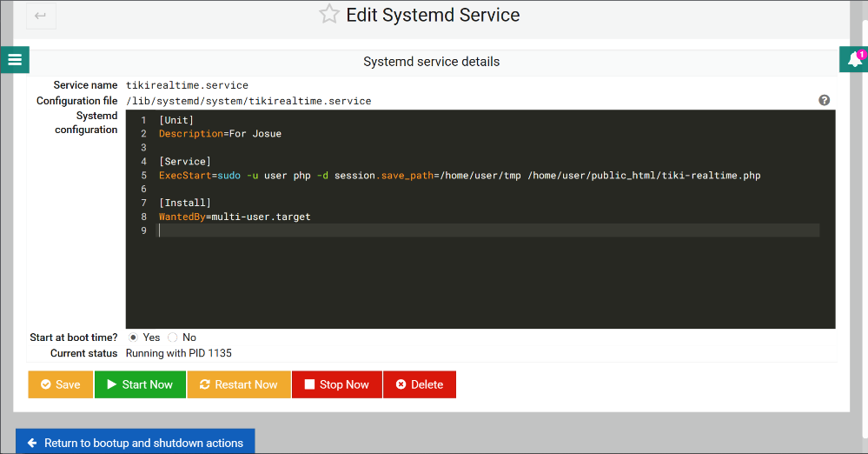Return to bootup and shutdown actions
This screenshot has height=454, width=868.
[135, 443]
